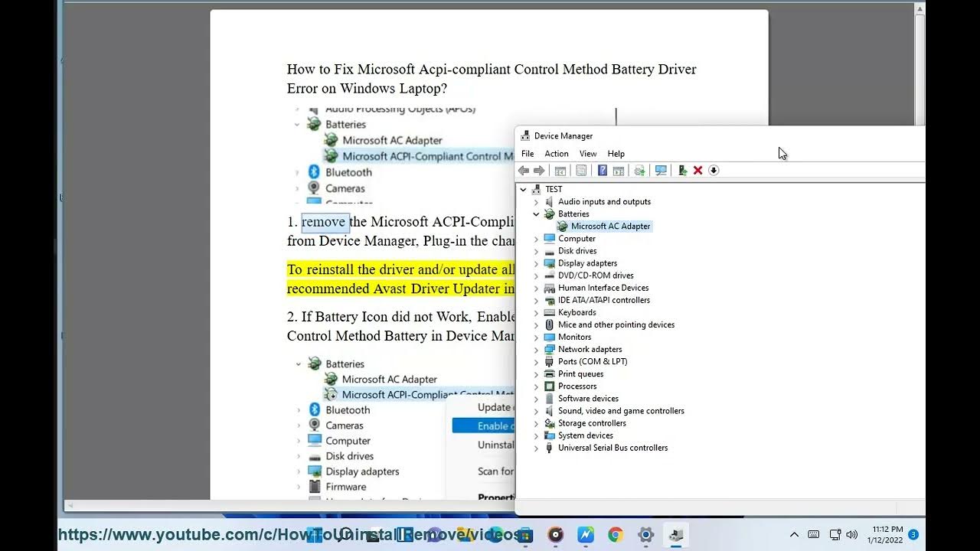
Task: Click the Device Manager taskbar icon
Action: tap(675, 535)
